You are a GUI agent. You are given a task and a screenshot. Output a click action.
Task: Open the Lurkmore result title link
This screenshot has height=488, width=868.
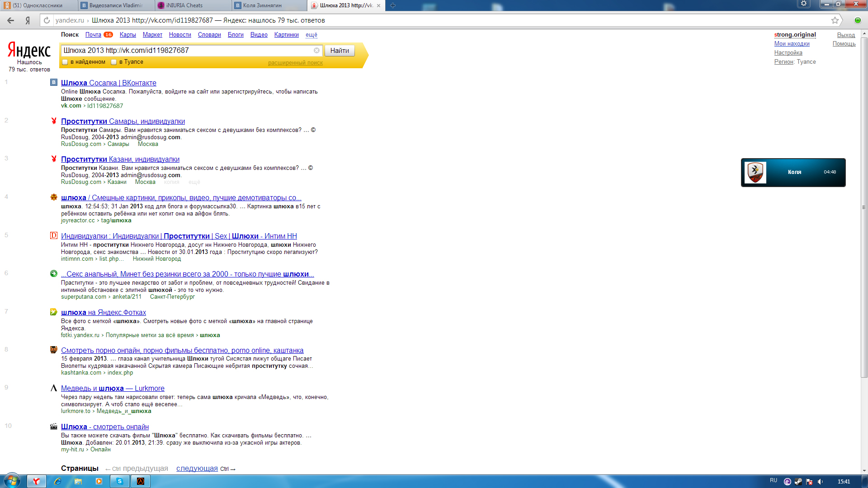pyautogui.click(x=113, y=389)
